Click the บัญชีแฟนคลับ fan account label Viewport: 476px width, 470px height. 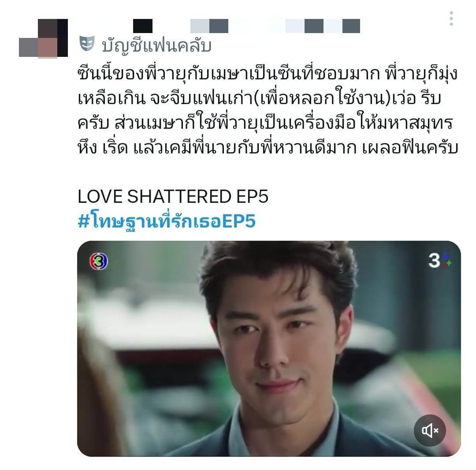pyautogui.click(x=156, y=45)
